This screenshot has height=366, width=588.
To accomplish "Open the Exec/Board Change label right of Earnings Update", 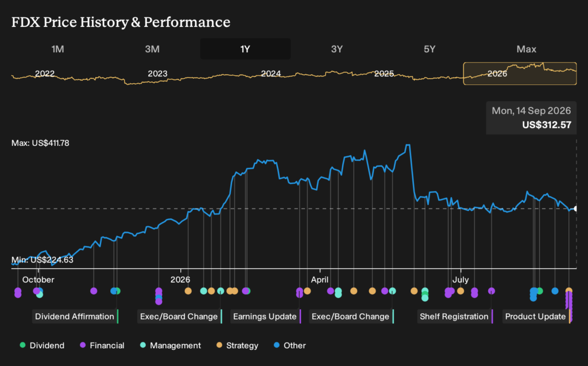I will (350, 317).
